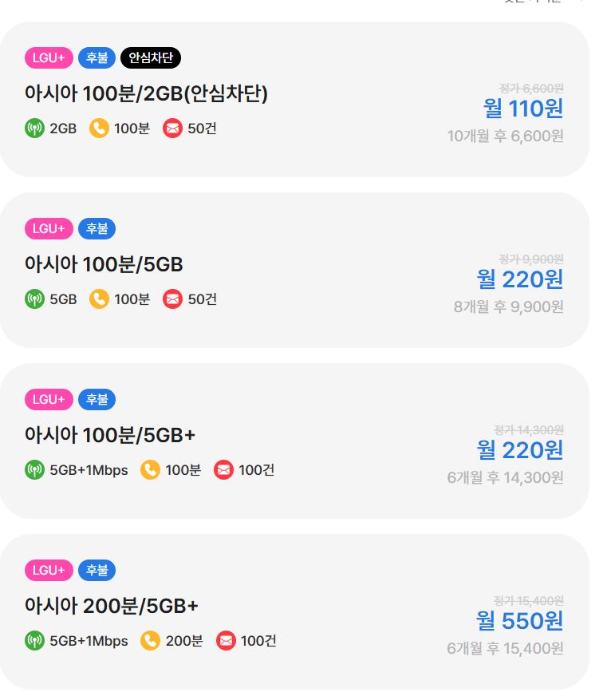Click 8개월 후 9,900원 price note

[x=508, y=306]
